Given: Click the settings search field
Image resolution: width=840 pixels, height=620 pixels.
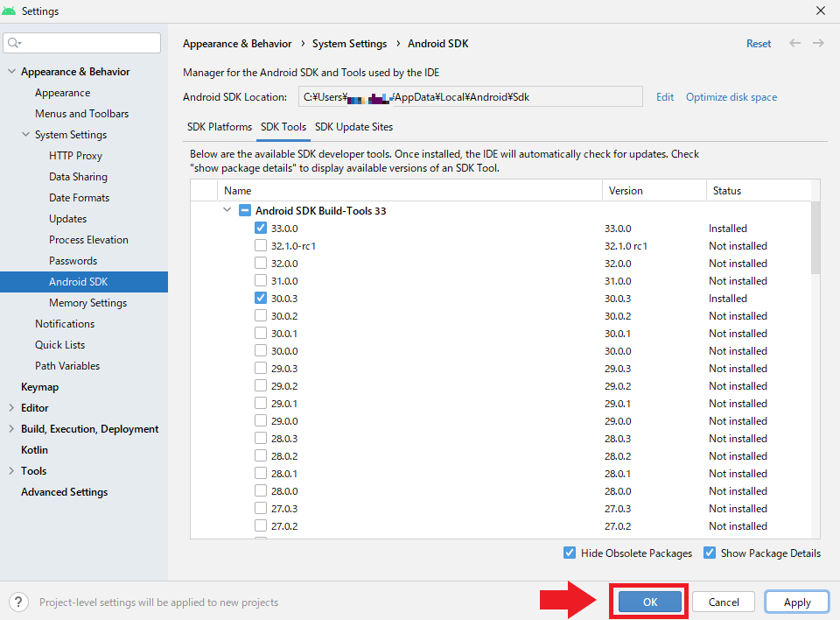Looking at the screenshot, I should (x=82, y=43).
